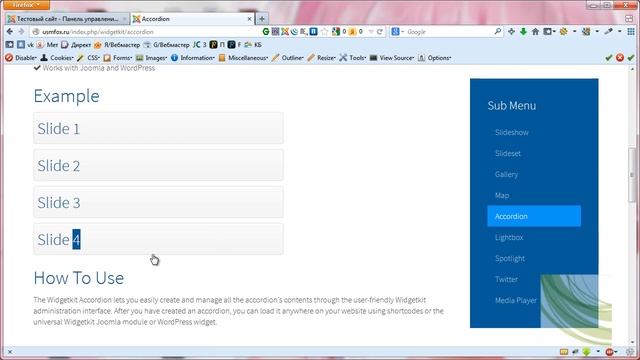The height and width of the screenshot is (360, 640).
Task: Open the Outline developer menu
Action: [x=288, y=58]
